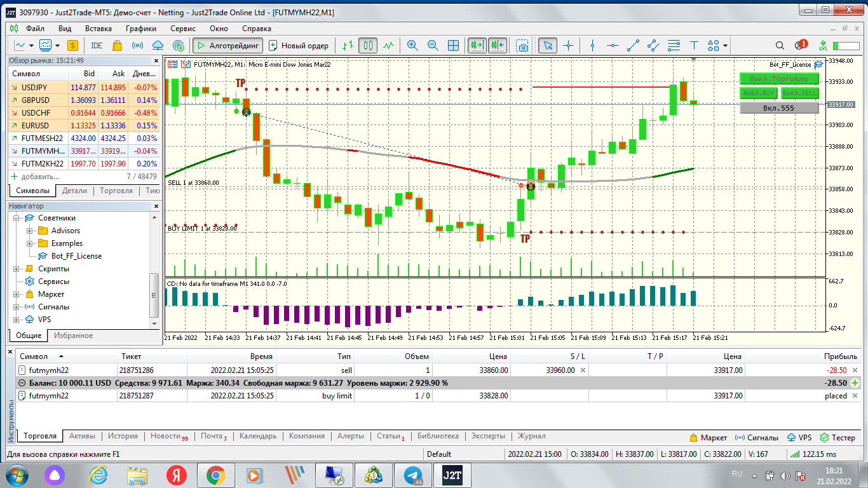Open the shapes objects dropdown arrow
This screenshot has height=488, width=868.
(x=725, y=46)
